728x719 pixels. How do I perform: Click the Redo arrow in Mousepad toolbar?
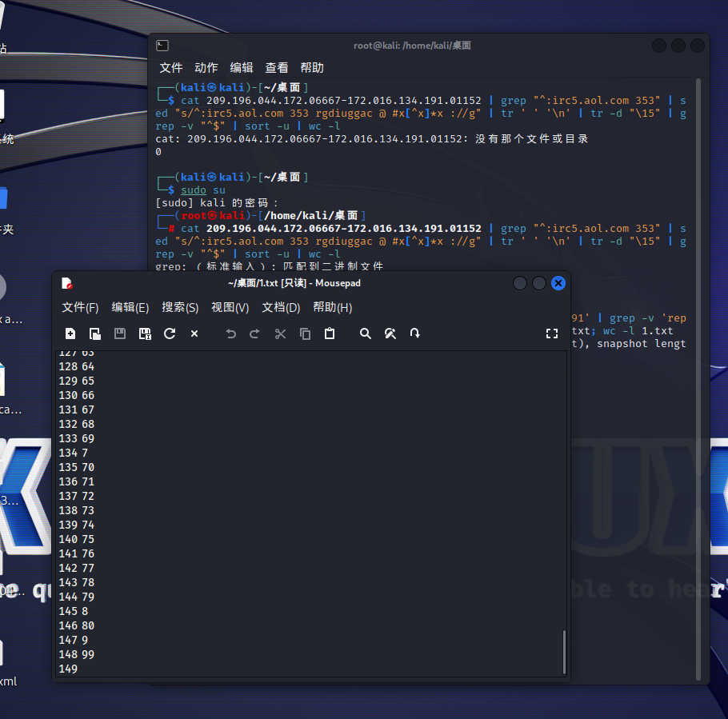click(254, 334)
